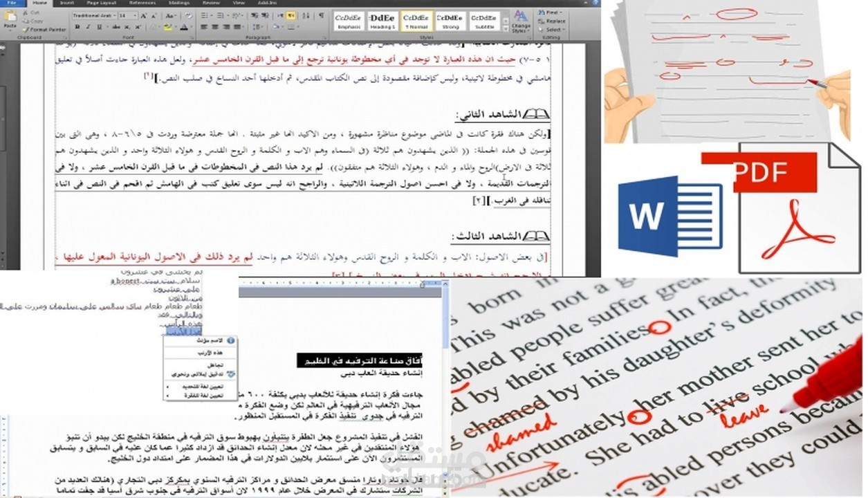Switch to the References tab
This screenshot has height=498, width=868.
[142, 3]
